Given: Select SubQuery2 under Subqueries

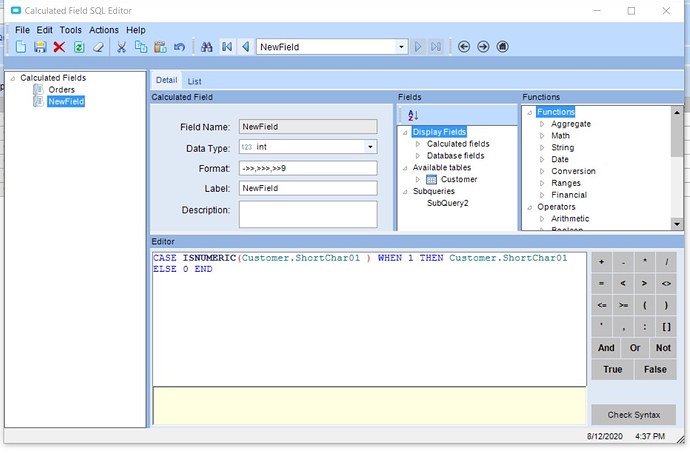Looking at the screenshot, I should [x=448, y=203].
